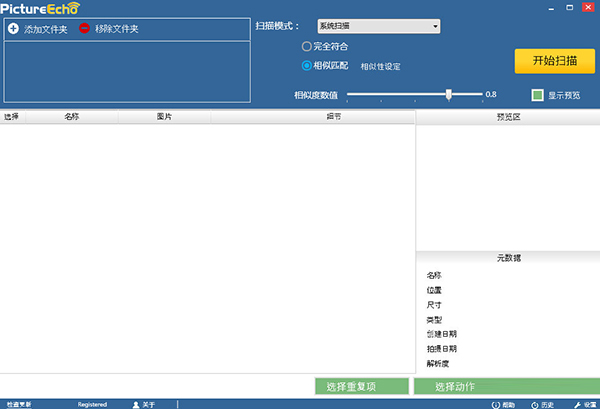
Task: Select 相似匹配 similar match radio button
Action: point(307,66)
